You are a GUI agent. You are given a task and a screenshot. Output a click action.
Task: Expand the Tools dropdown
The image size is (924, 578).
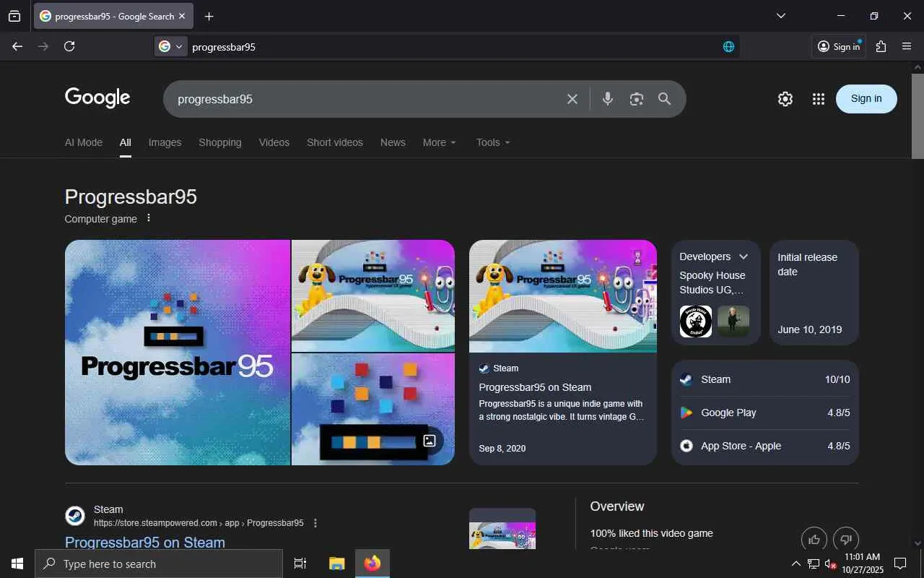(x=493, y=142)
